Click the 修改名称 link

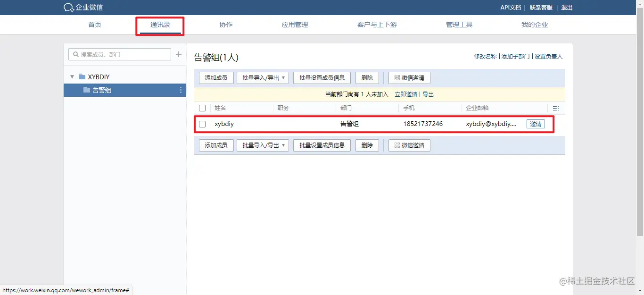(x=486, y=57)
